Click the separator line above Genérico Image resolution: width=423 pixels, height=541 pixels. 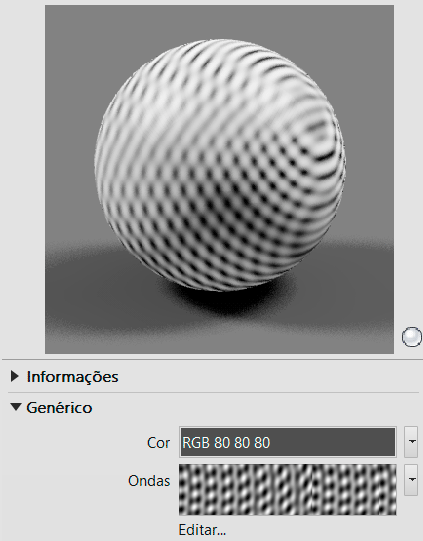[213, 392]
